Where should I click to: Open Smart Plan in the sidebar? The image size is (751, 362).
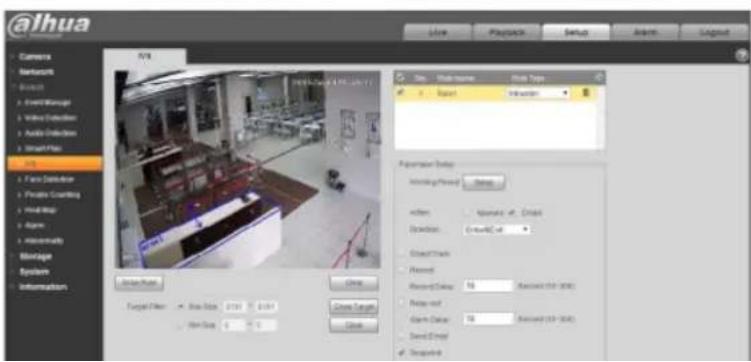tap(42, 148)
